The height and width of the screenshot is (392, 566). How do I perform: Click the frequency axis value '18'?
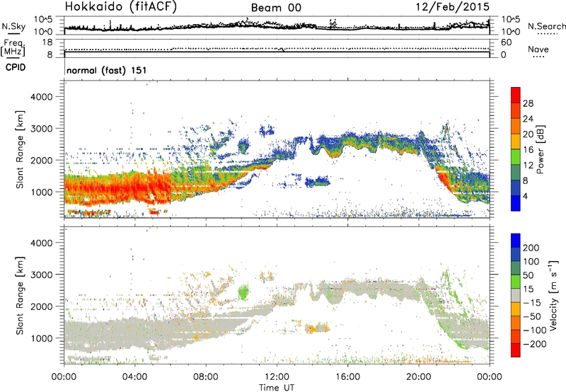pyautogui.click(x=47, y=42)
